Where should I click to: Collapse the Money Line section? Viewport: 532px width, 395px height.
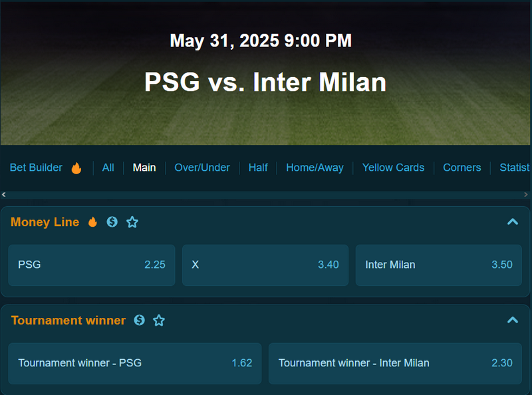point(513,222)
